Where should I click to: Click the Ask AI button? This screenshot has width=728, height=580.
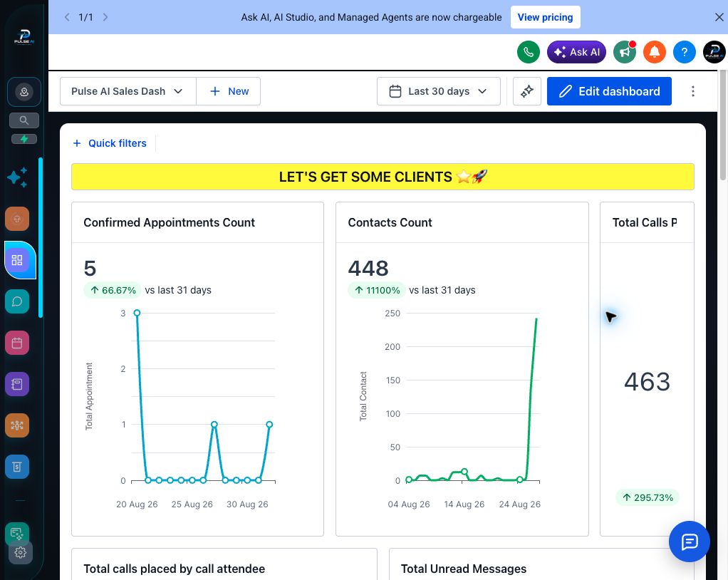point(577,52)
